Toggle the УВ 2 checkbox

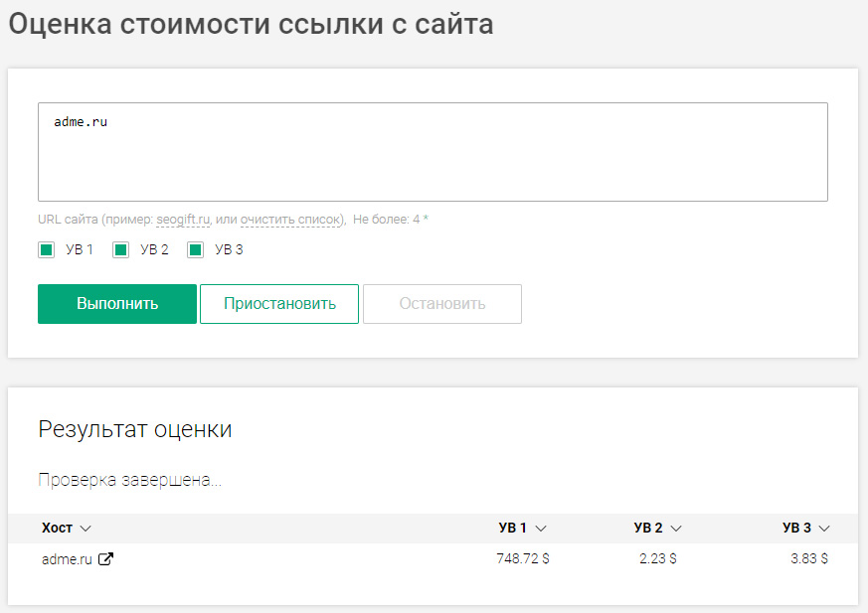tap(120, 250)
